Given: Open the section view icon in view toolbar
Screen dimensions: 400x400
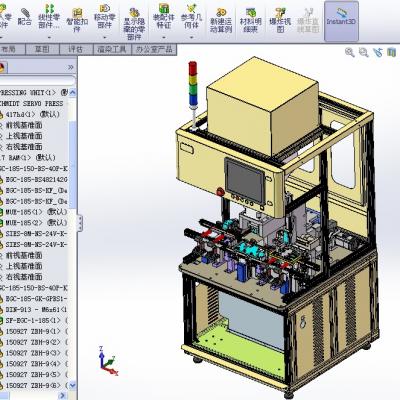Looking at the screenshot, I should (x=392, y=52).
